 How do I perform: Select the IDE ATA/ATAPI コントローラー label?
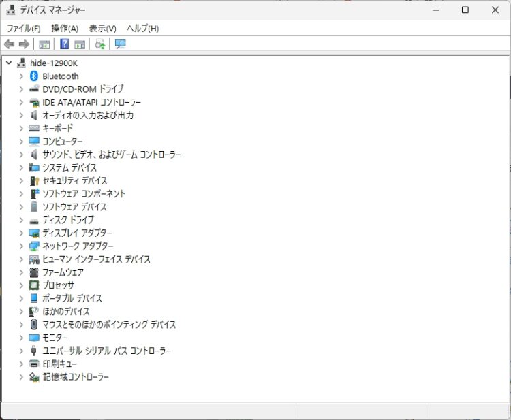pyautogui.click(x=92, y=103)
